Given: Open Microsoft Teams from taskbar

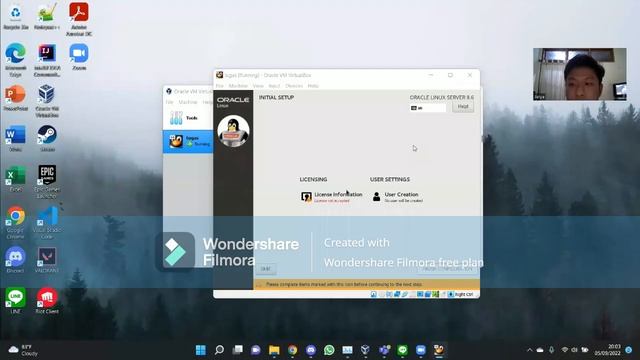Looking at the screenshot, I should (x=384, y=350).
